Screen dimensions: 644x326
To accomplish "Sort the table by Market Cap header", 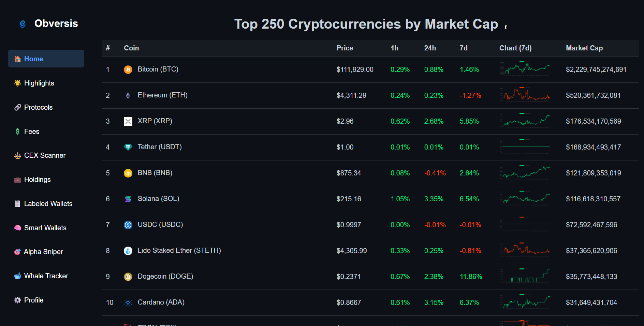I will point(584,48).
